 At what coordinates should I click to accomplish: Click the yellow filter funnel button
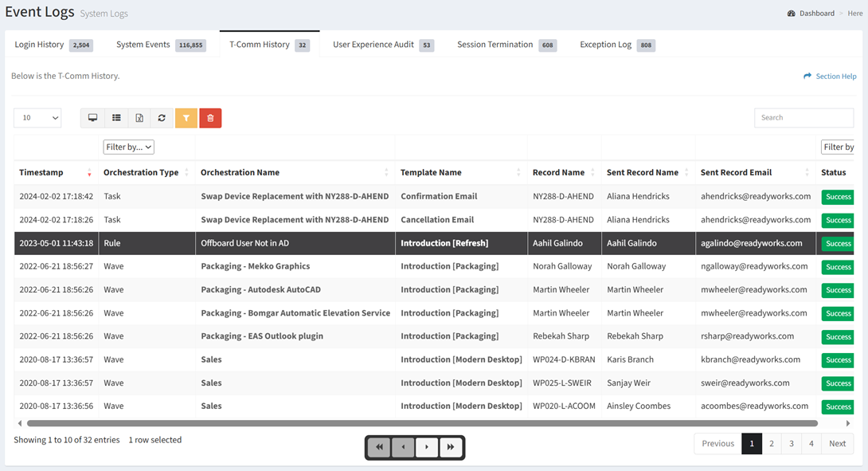tap(186, 118)
